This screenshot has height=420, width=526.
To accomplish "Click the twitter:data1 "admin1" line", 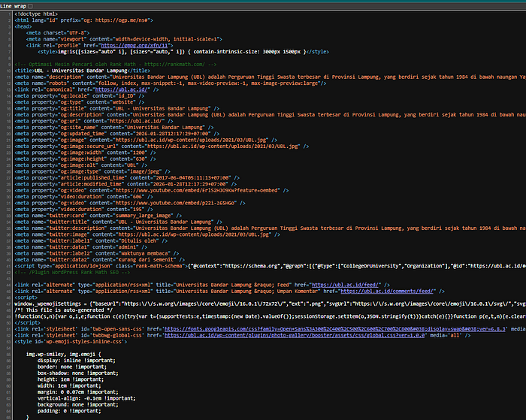I will point(81,248).
